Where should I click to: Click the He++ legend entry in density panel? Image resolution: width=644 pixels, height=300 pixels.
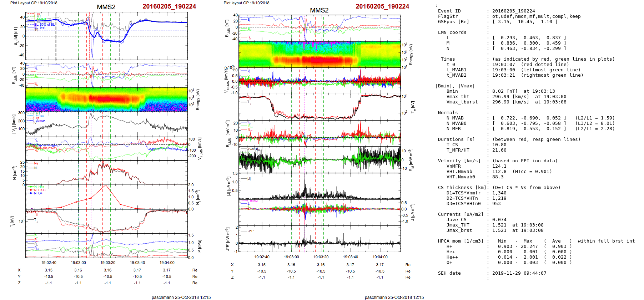pos(41,190)
